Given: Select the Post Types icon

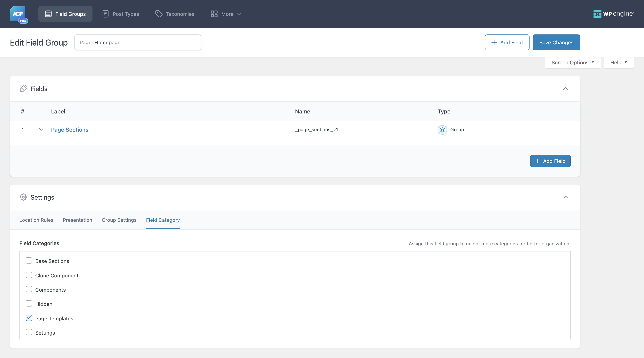Looking at the screenshot, I should (105, 14).
